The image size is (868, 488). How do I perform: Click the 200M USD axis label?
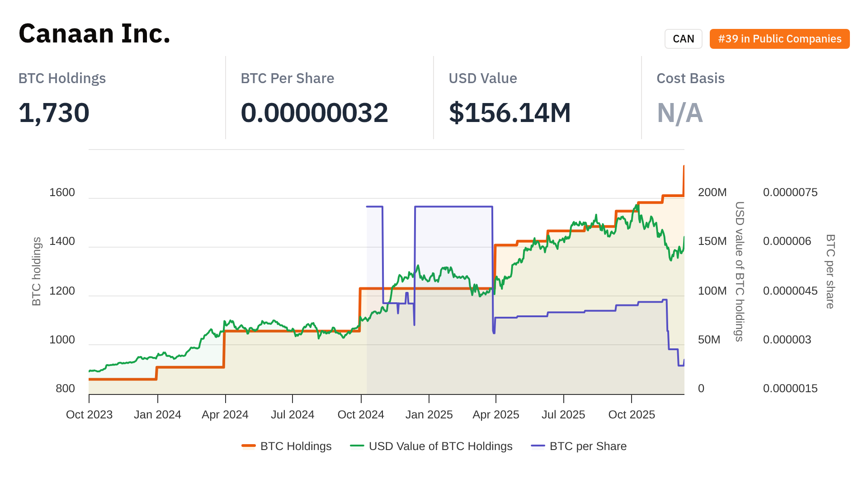tap(712, 192)
